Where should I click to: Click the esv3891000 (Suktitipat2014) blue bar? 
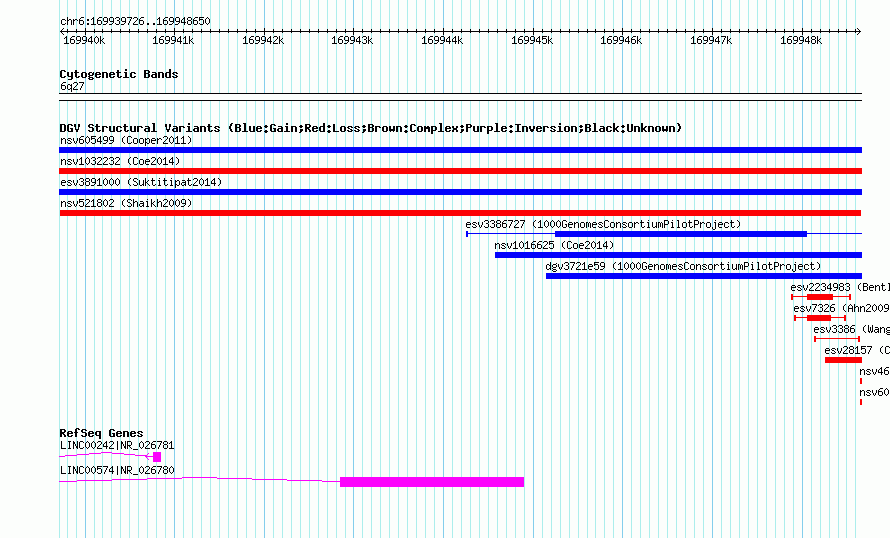460,192
